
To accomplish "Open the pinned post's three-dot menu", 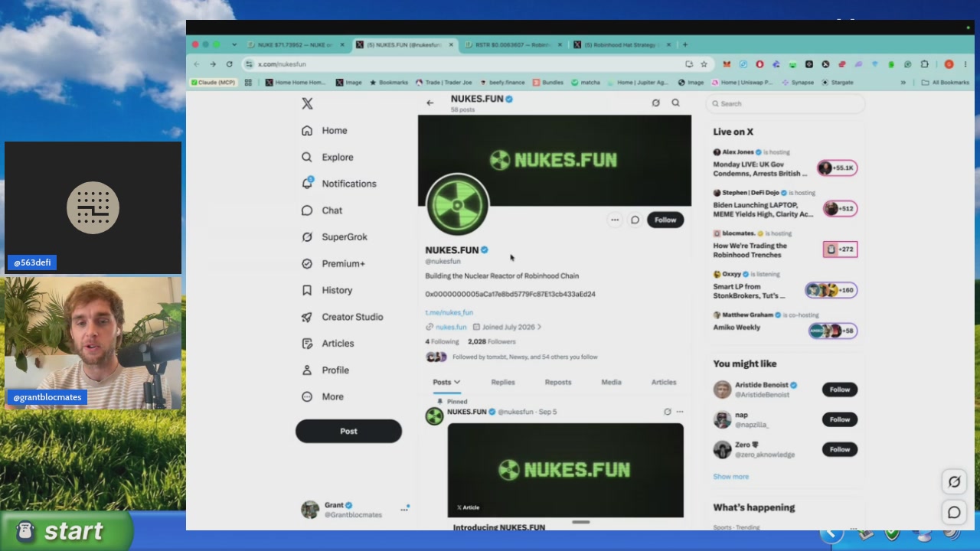I will [680, 412].
